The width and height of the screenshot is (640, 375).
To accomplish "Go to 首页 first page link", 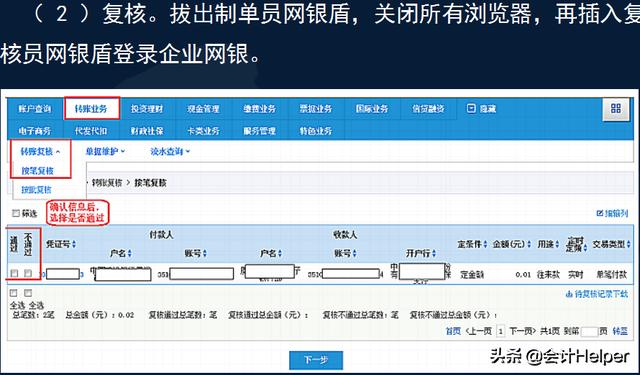I will tap(453, 331).
